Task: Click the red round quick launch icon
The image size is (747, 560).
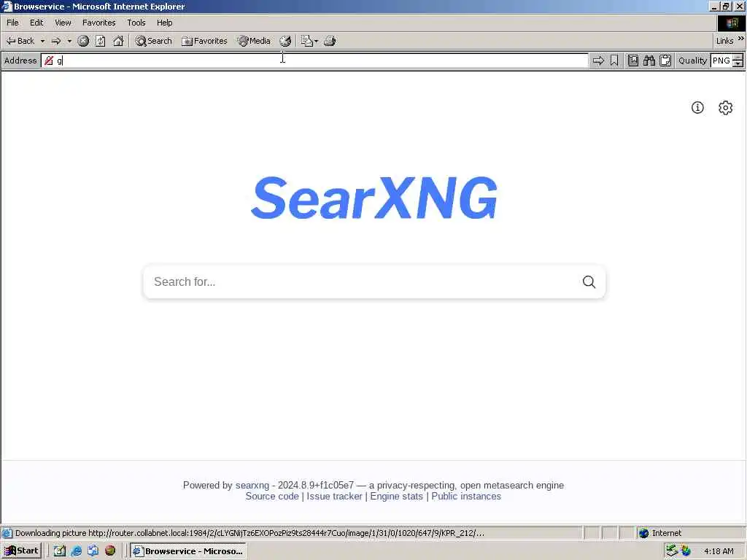Action: coord(110,551)
